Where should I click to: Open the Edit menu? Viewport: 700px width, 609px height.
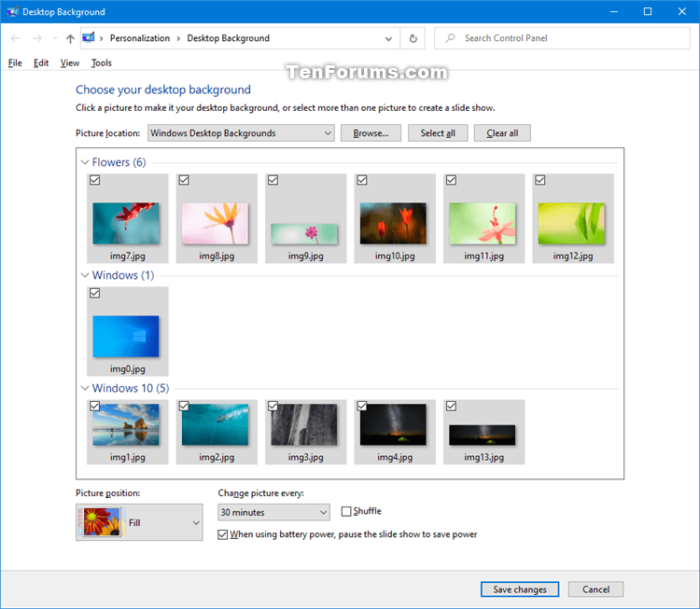coord(41,62)
